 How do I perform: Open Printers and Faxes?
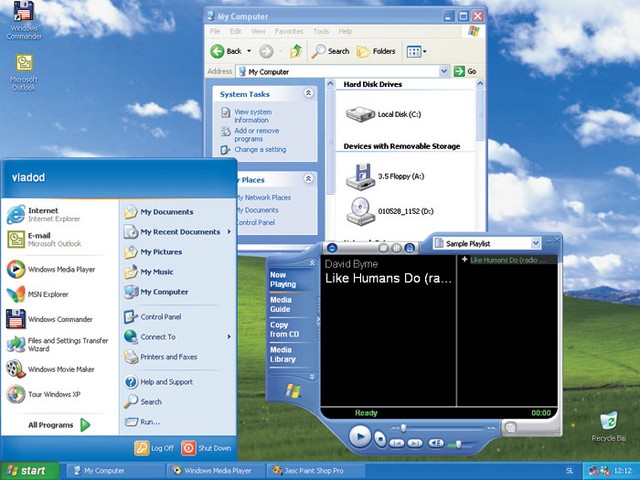[x=161, y=357]
